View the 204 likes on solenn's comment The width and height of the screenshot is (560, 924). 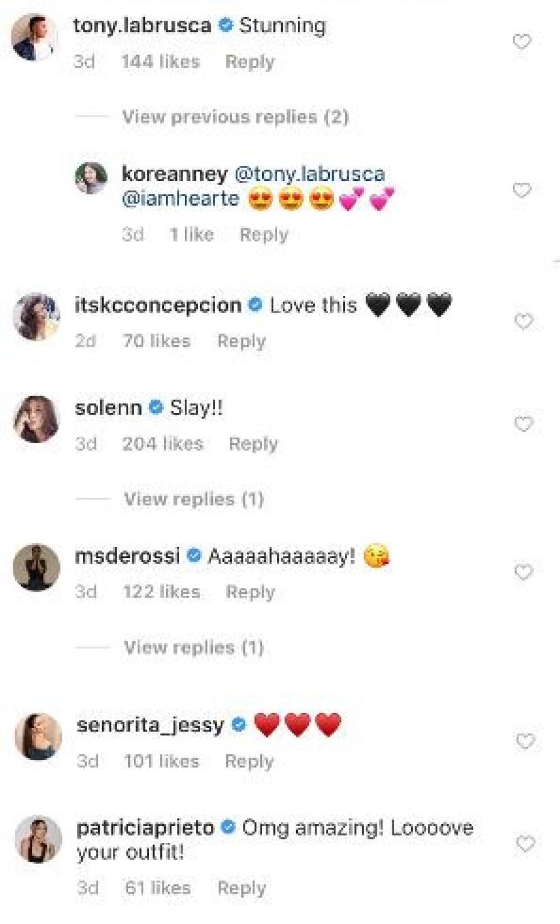[162, 444]
